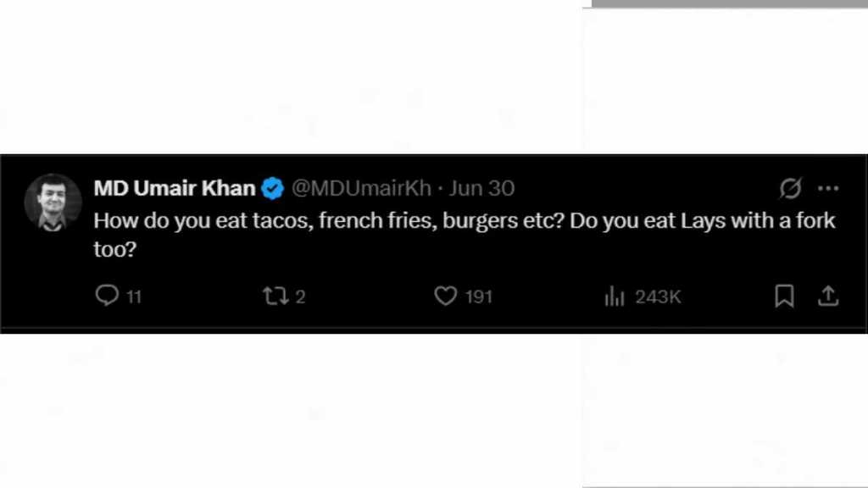
Task: Click the reply speech bubble icon
Action: tap(107, 296)
